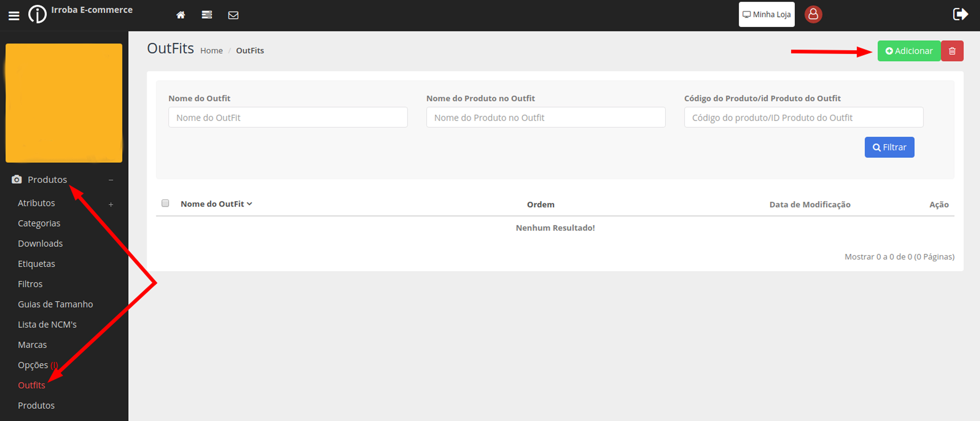Viewport: 980px width, 421px height.
Task: Open Marcas in sidebar
Action: [32, 345]
